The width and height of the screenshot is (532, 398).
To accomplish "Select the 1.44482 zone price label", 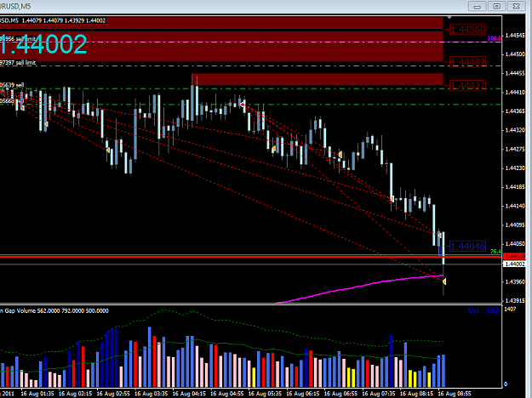I will (468, 62).
